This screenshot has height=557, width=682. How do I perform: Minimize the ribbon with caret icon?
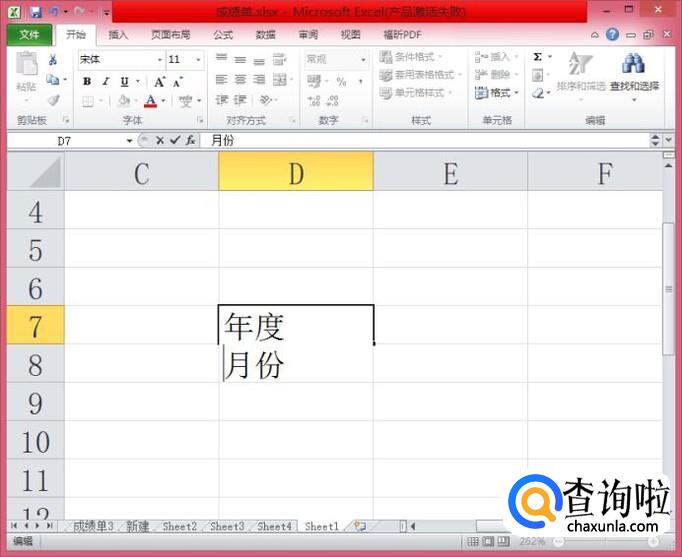tap(595, 34)
